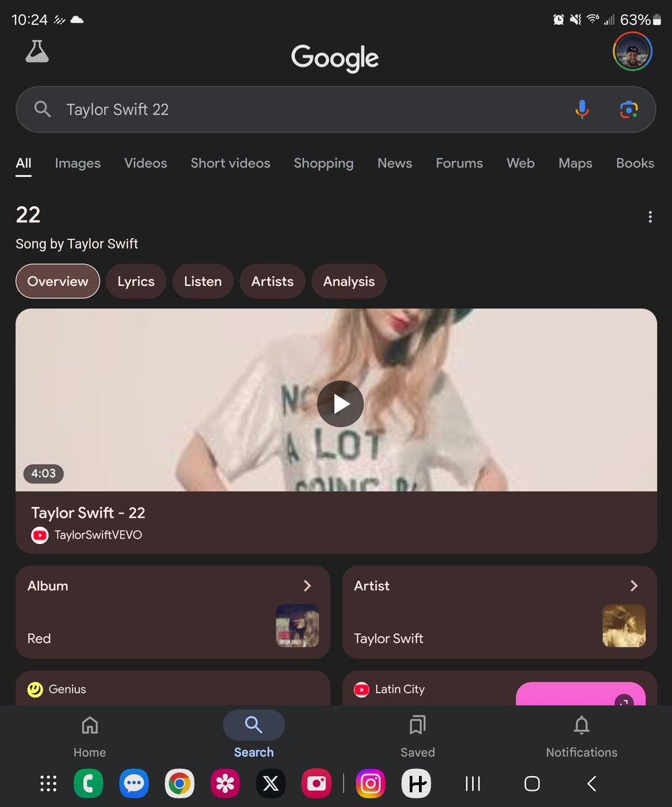
Task: Launch the X app from taskbar
Action: (271, 783)
